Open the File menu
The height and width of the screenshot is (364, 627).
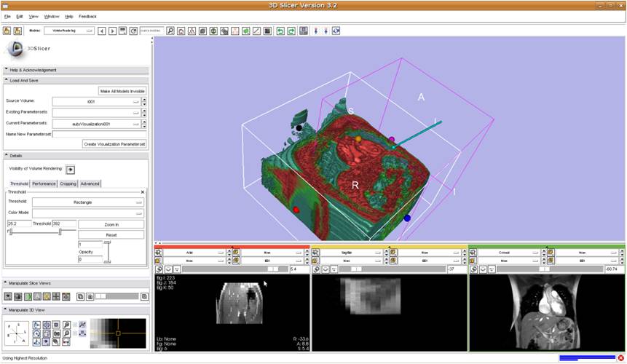coord(7,17)
